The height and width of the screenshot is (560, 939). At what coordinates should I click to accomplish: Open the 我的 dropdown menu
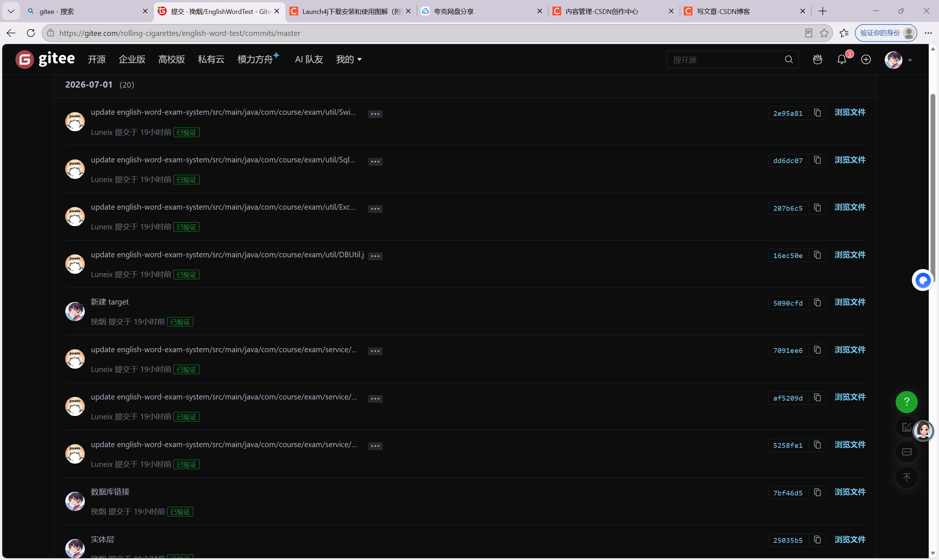[x=348, y=59]
